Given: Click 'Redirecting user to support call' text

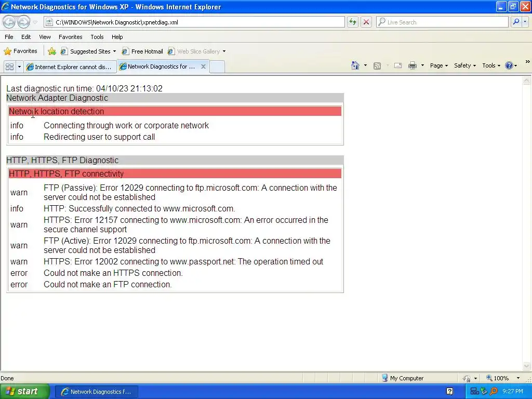Looking at the screenshot, I should 99,137.
